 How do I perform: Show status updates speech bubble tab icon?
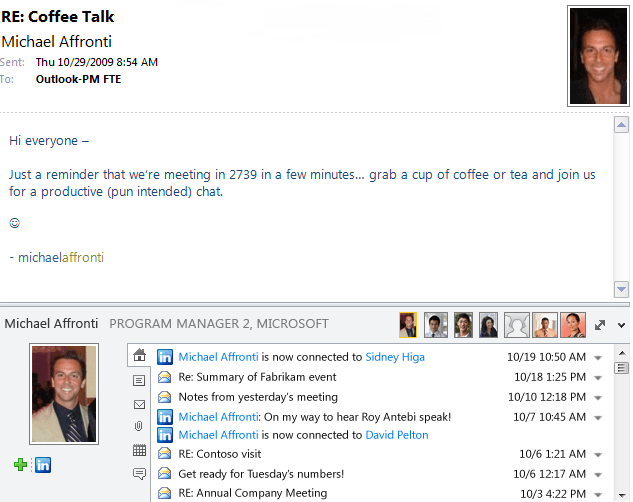(x=139, y=473)
